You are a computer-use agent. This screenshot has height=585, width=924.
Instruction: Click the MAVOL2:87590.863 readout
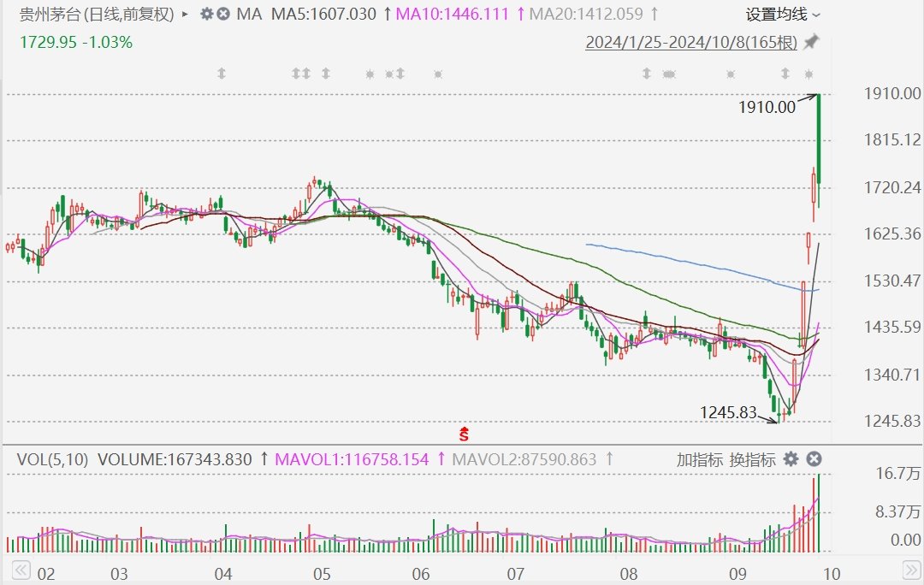click(x=524, y=459)
